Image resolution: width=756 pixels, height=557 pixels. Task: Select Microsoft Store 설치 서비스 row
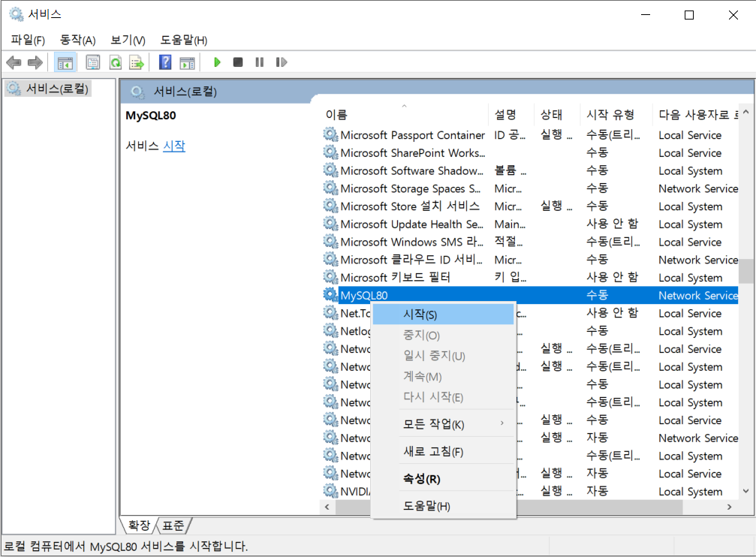(x=530, y=206)
